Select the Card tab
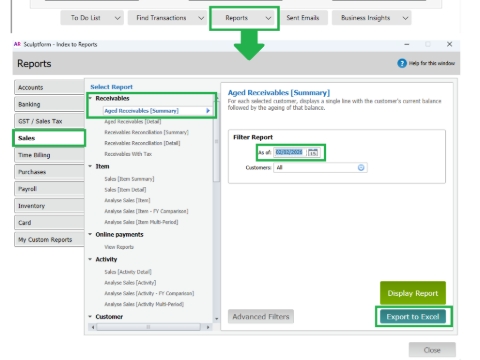This screenshot has width=480, height=360. [49, 223]
